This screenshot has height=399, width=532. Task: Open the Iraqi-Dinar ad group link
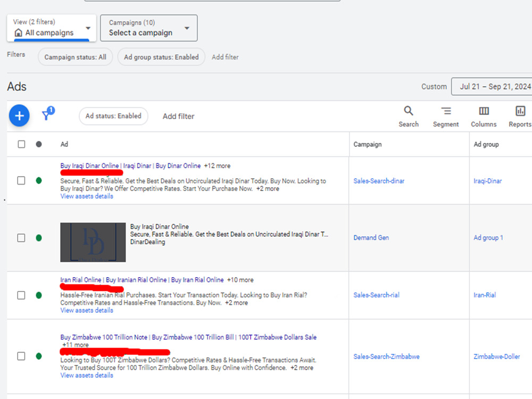(487, 181)
